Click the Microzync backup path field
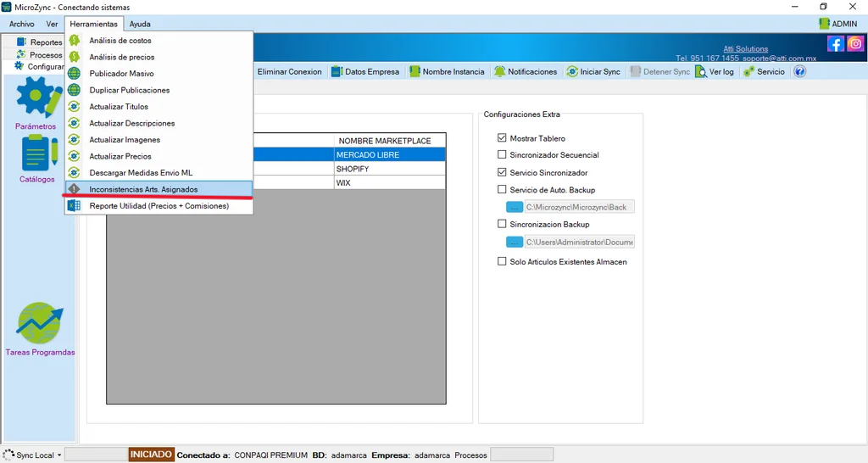Image resolution: width=868 pixels, height=463 pixels. tap(579, 207)
